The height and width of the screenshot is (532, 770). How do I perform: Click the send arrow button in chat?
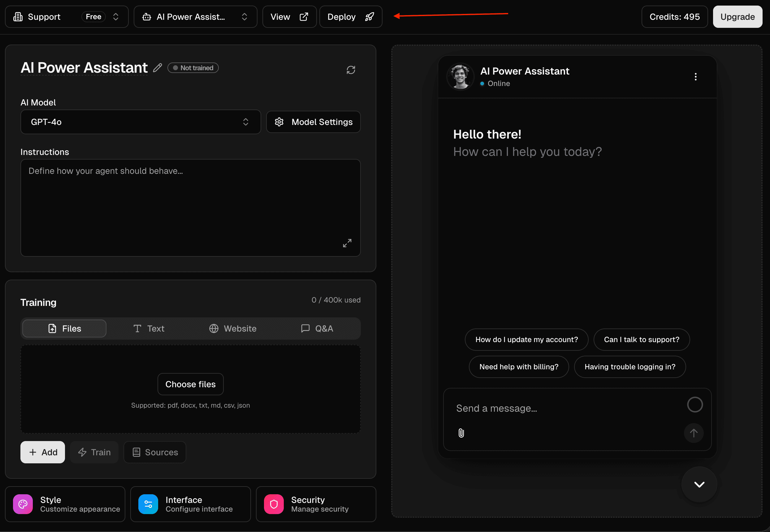coord(693,433)
